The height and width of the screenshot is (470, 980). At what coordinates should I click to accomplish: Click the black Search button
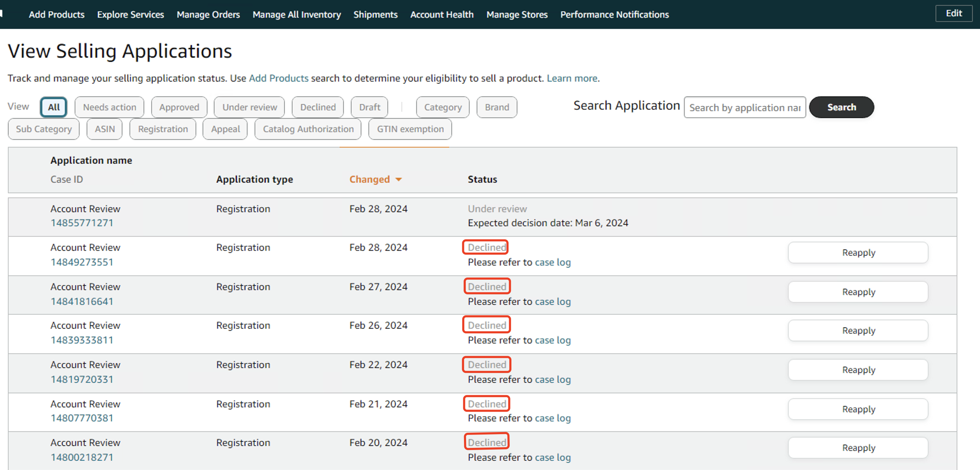[x=842, y=107]
